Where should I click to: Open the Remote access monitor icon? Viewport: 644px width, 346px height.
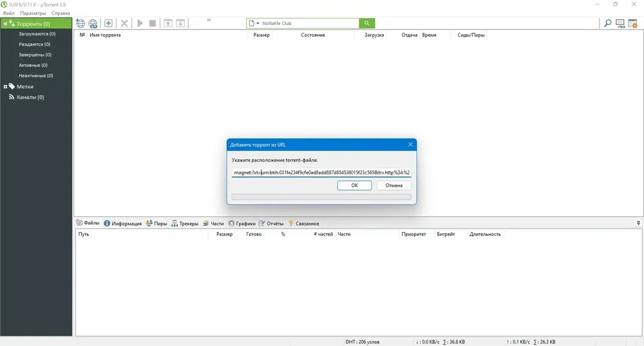click(x=620, y=24)
